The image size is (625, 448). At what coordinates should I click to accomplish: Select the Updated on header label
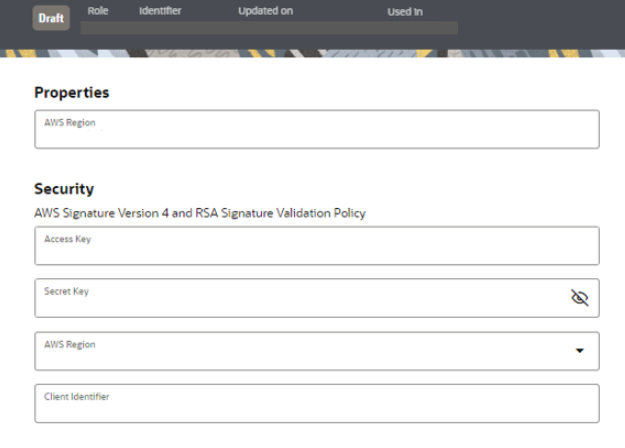pos(265,11)
